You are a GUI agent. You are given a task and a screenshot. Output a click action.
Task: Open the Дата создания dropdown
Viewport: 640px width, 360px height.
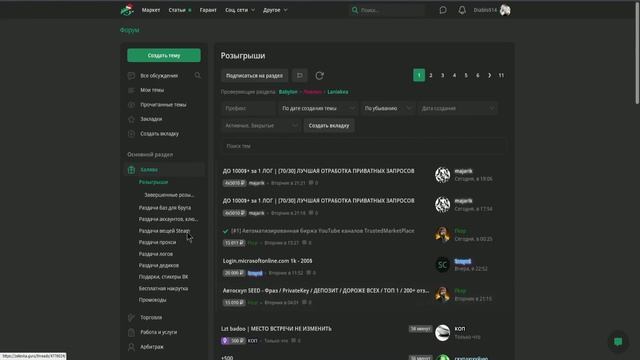[x=458, y=109]
